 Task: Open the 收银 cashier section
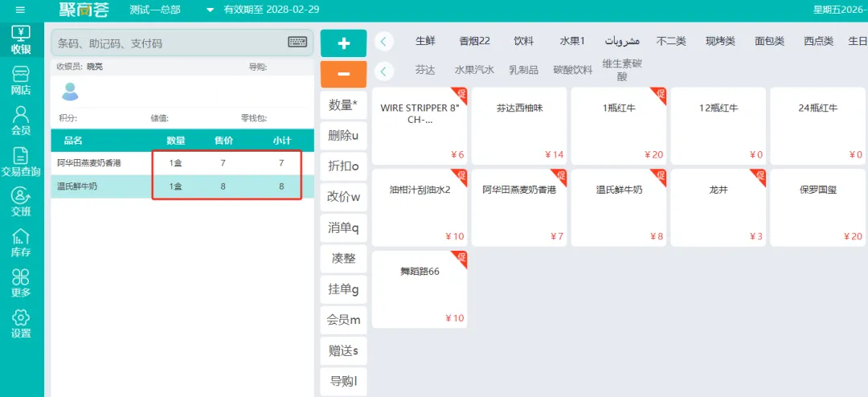pyautogui.click(x=21, y=40)
